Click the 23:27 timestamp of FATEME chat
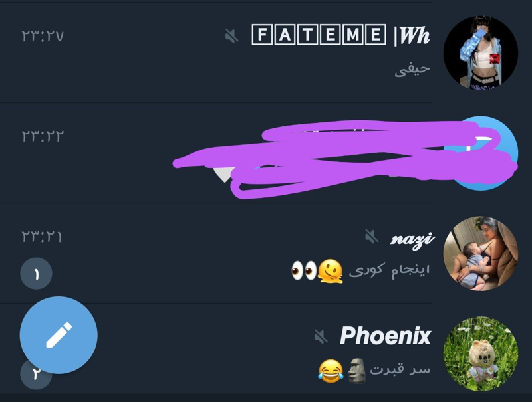 (43, 36)
